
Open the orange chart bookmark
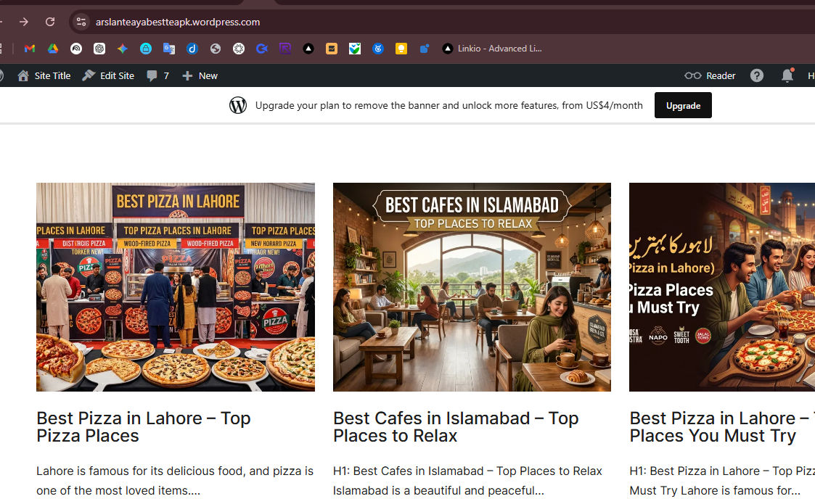tap(332, 49)
